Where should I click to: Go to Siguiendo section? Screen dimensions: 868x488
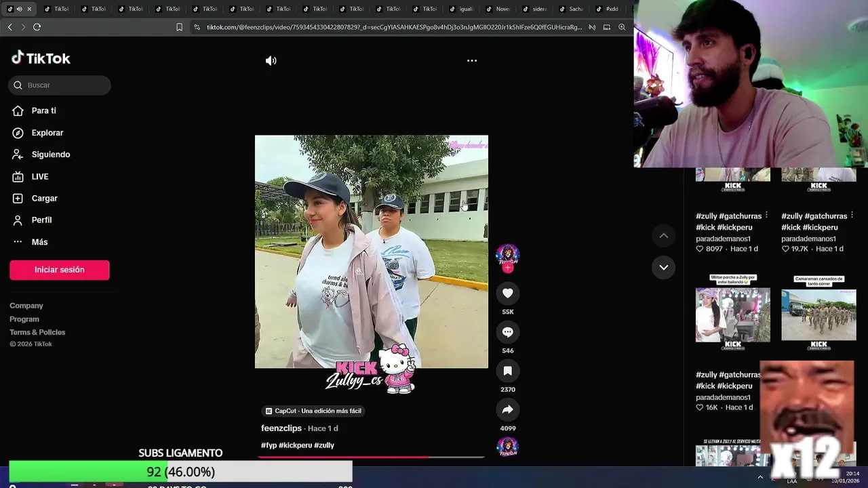click(x=50, y=155)
